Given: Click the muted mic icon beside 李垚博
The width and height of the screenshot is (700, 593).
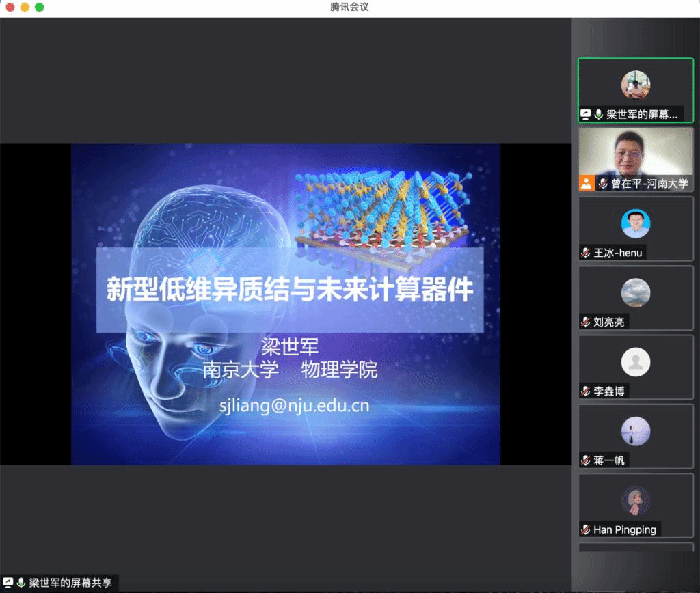Looking at the screenshot, I should coord(586,391).
